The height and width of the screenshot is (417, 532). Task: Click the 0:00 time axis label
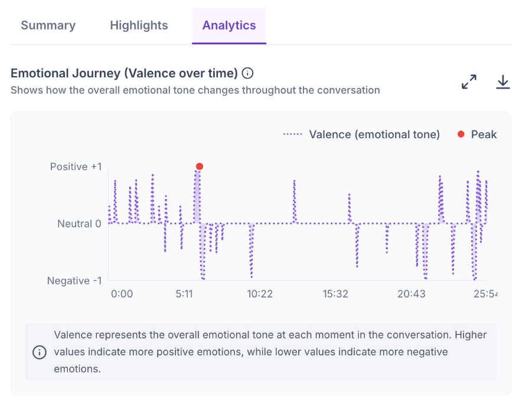(x=122, y=294)
